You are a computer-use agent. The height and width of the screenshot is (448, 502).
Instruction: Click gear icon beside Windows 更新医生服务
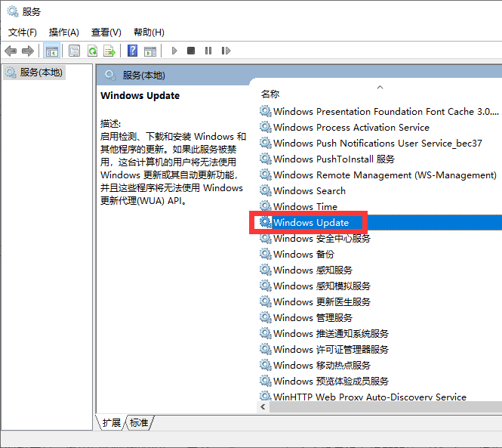(x=266, y=301)
